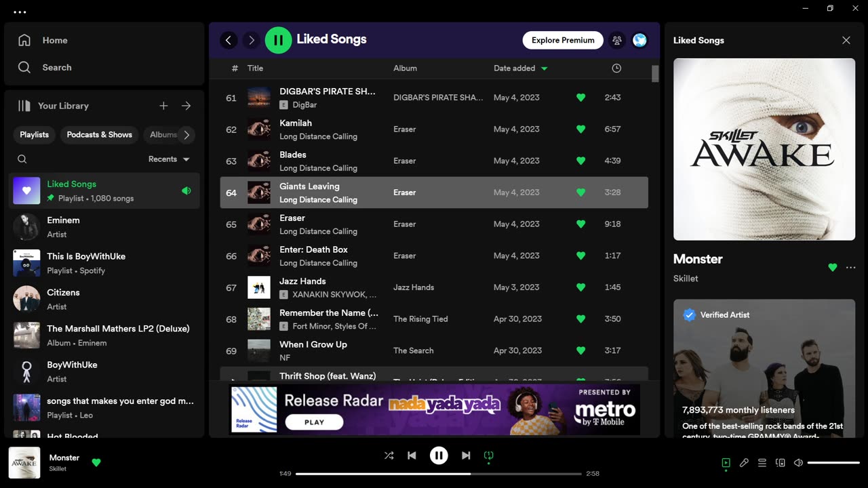Filter library by Podcasts & Shows
Viewport: 868px width, 488px height.
pos(100,135)
